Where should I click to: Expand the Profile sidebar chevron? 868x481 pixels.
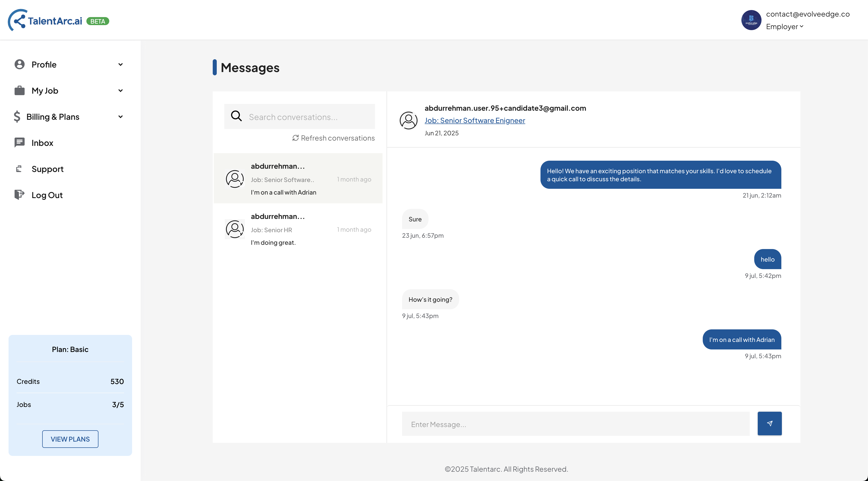pos(121,64)
